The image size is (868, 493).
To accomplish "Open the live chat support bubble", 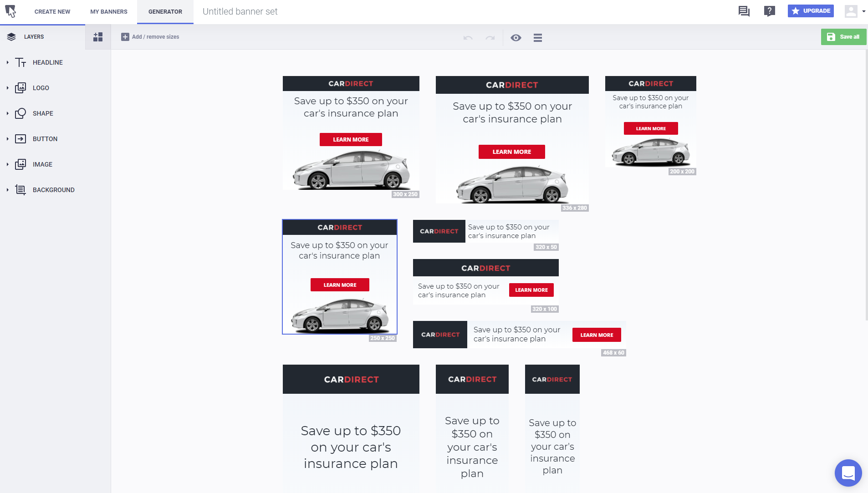I will (x=848, y=473).
